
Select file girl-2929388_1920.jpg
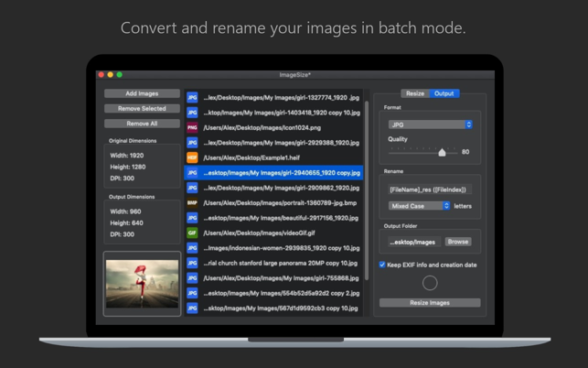(x=273, y=143)
